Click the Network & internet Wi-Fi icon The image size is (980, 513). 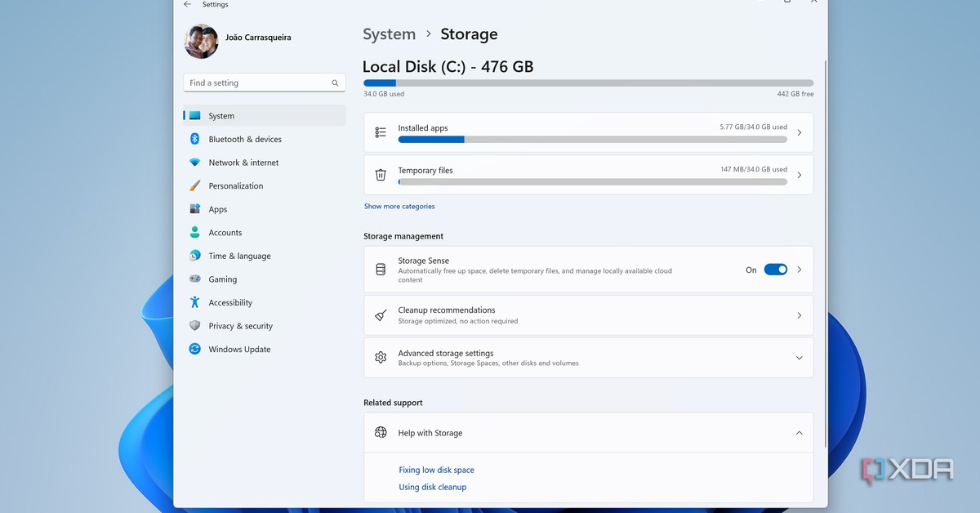[194, 163]
